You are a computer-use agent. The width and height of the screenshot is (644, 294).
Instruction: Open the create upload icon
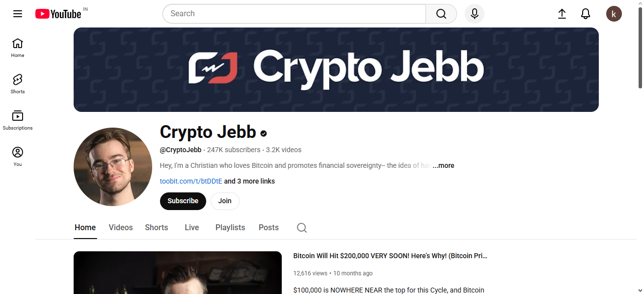tap(562, 14)
